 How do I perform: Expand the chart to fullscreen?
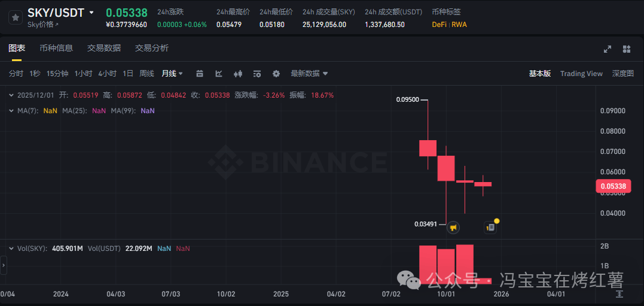(x=608, y=49)
